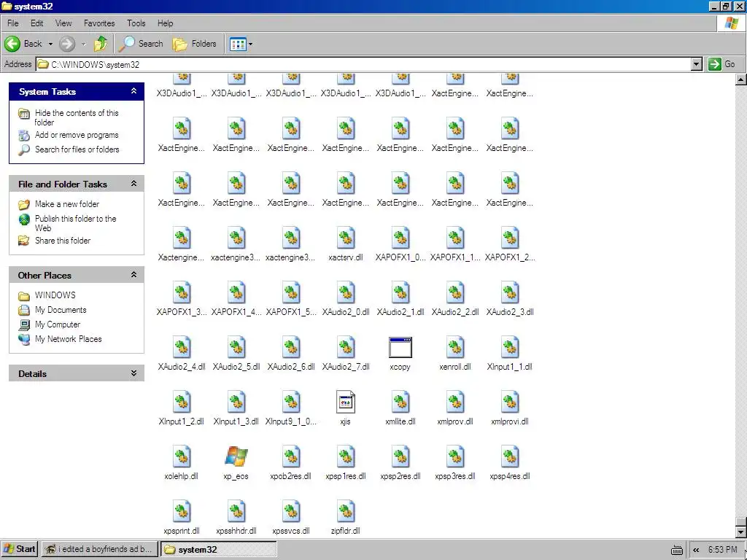The width and height of the screenshot is (747, 560).
Task: Open My Computer in Other Places
Action: coord(57,324)
